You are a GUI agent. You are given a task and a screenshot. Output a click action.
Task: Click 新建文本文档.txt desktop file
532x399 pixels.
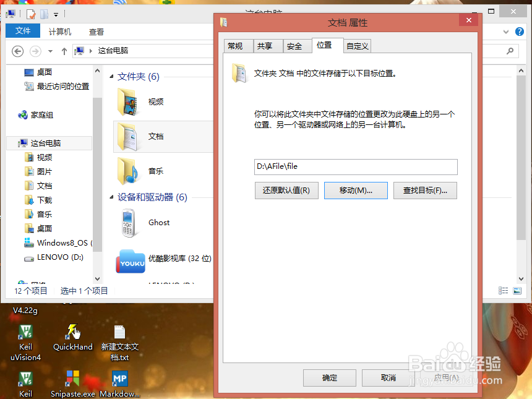coord(120,343)
